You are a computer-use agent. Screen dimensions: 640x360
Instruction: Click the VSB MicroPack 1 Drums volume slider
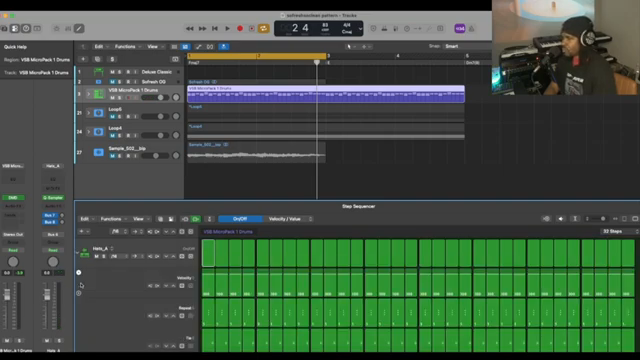pyautogui.click(x=155, y=98)
